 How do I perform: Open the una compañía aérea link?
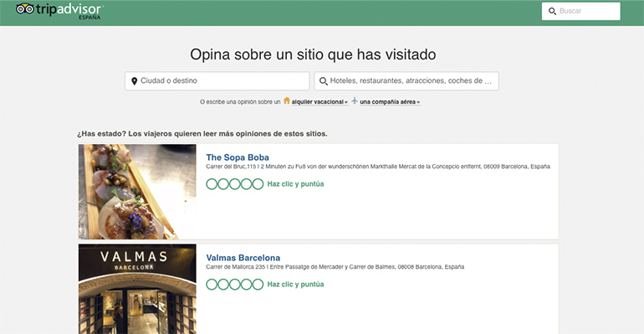pyautogui.click(x=390, y=102)
